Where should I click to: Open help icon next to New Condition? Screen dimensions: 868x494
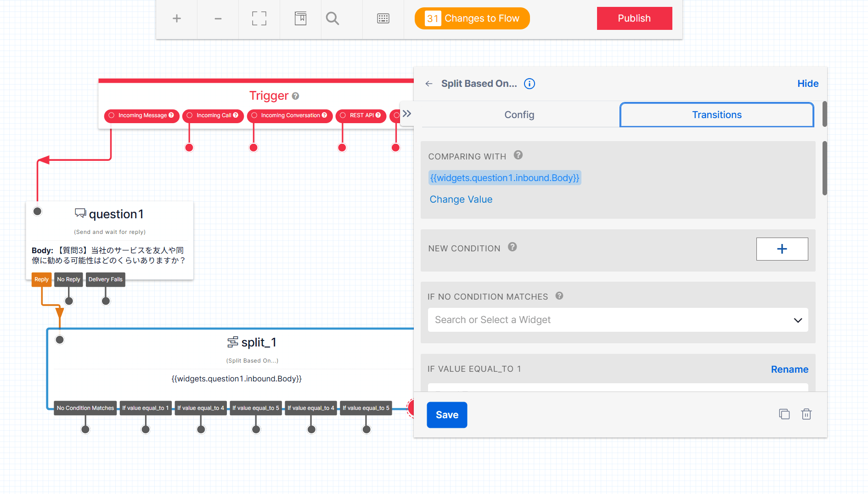513,247
